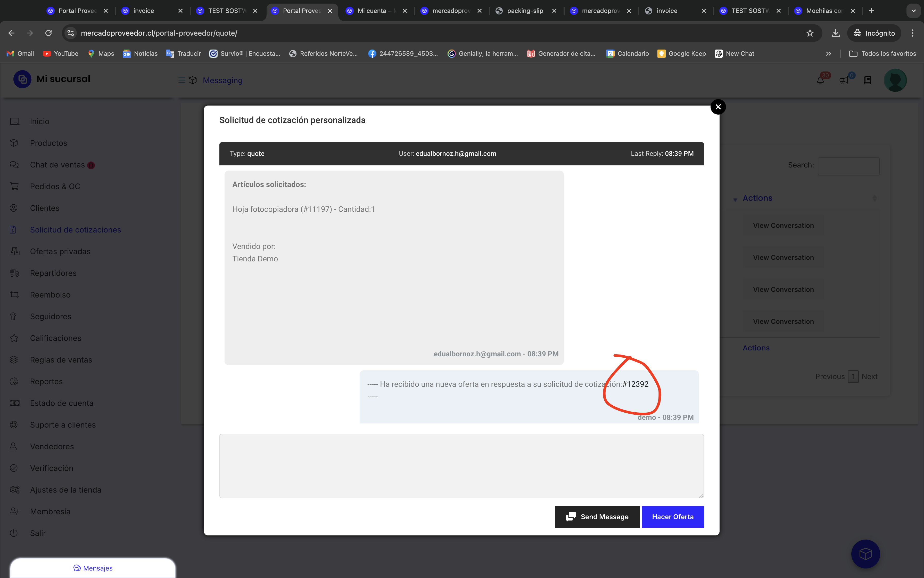Image resolution: width=924 pixels, height=578 pixels.
Task: Go to Inicio in sidebar
Action: pyautogui.click(x=40, y=121)
